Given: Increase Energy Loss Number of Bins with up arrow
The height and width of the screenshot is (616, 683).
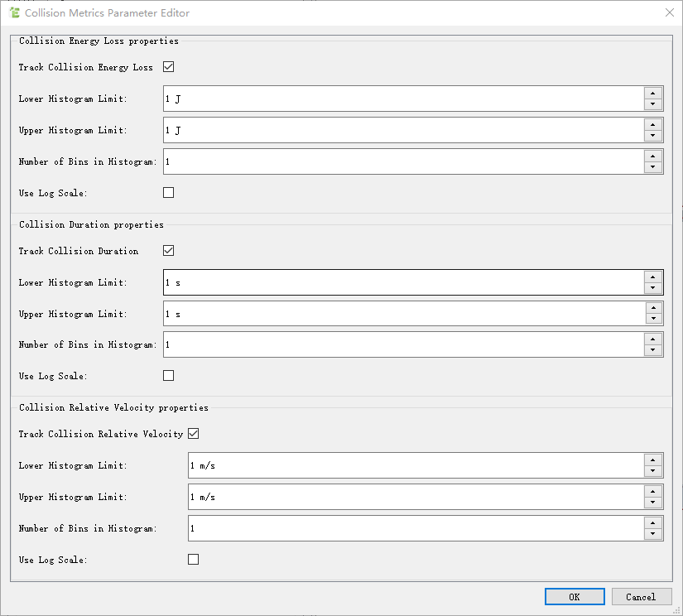Looking at the screenshot, I should coord(653,156).
